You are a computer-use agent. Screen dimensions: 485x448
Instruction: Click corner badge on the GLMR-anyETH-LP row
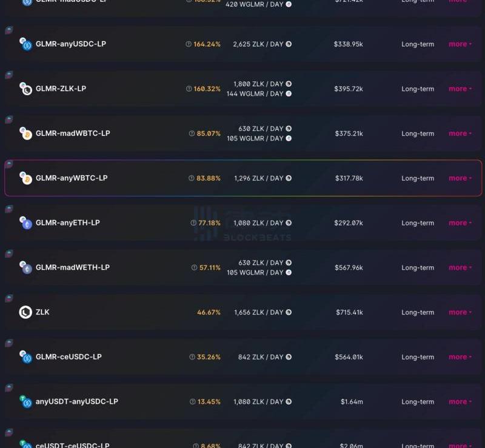tap(9, 209)
